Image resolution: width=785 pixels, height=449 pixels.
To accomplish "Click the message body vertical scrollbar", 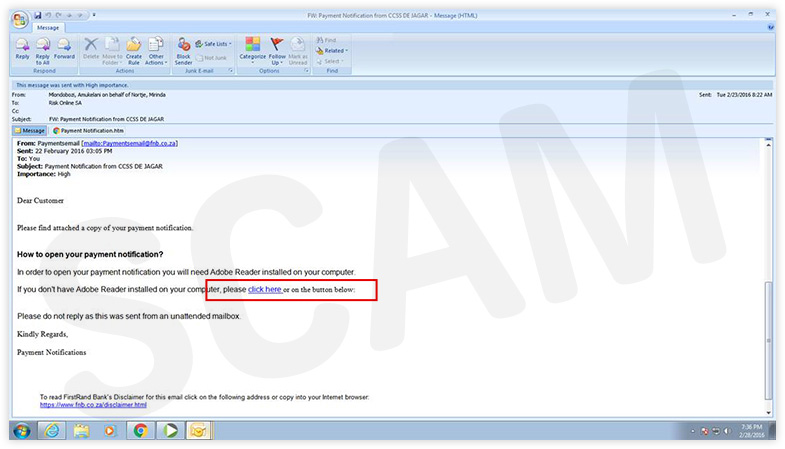I will 768,340.
